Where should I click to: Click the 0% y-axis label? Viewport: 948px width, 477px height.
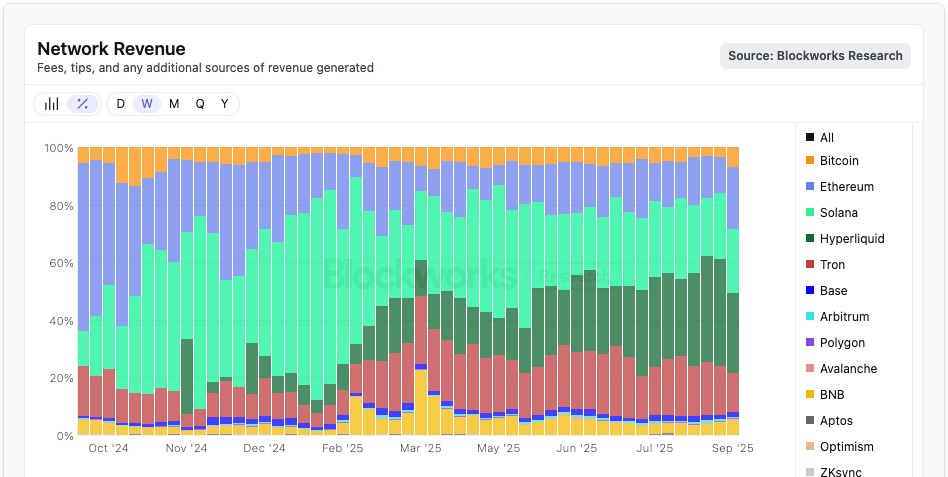tap(64, 435)
